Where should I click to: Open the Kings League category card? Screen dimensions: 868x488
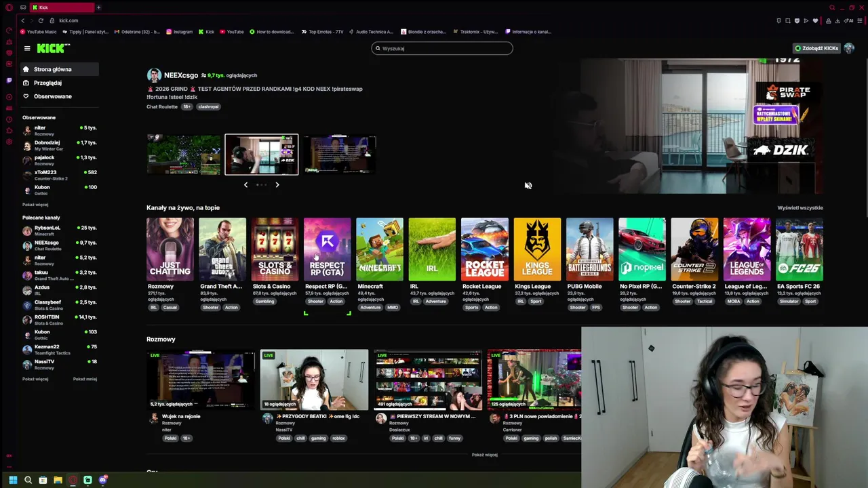coord(537,249)
